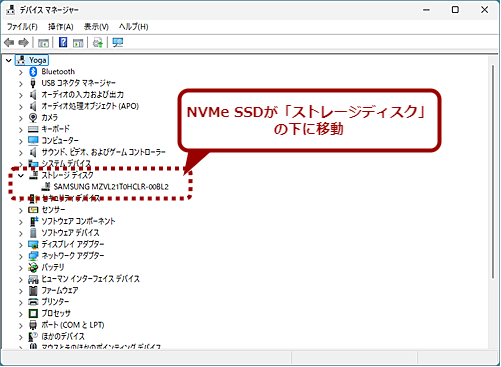Select ストレージ ディスク category label
This screenshot has width=501, height=367.
(67, 175)
